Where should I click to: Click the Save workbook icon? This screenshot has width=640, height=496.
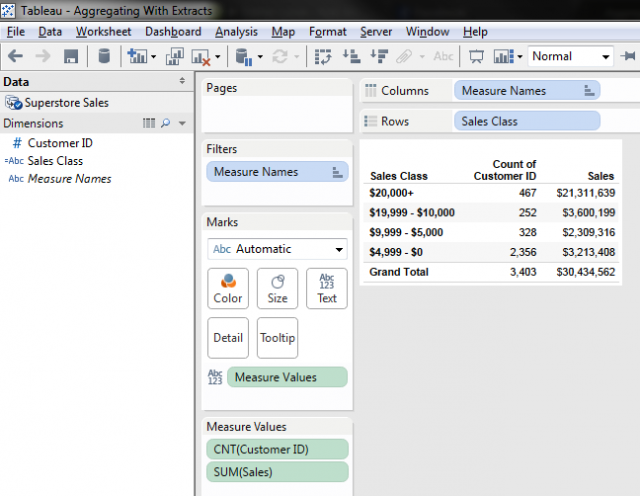[x=71, y=57]
